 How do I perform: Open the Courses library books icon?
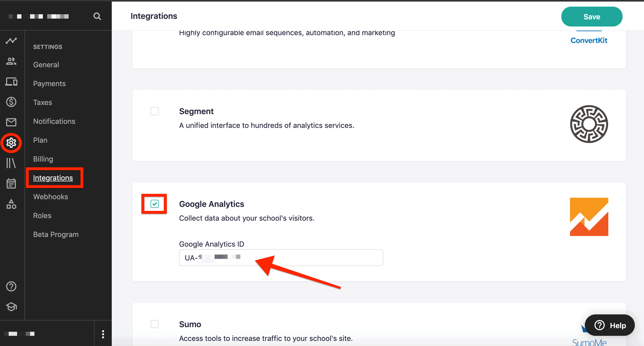click(x=11, y=163)
